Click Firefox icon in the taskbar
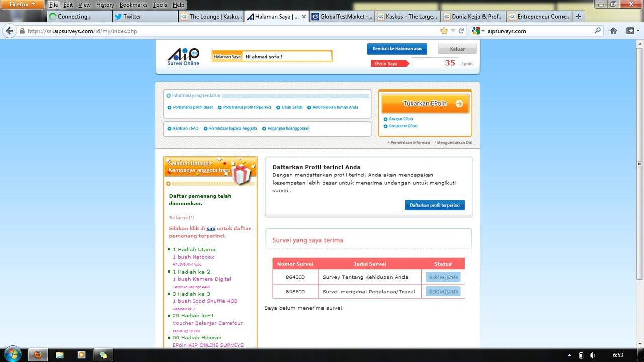This screenshot has height=362, width=644. click(38, 355)
